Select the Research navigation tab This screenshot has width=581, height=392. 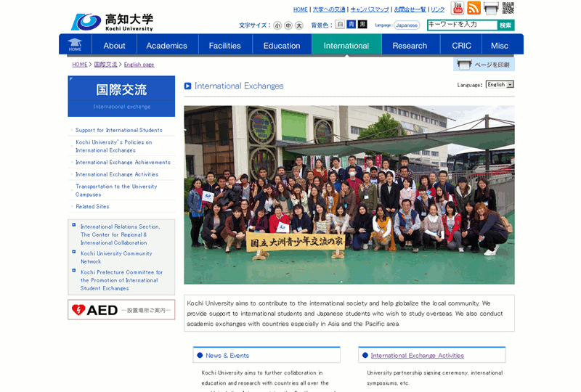[410, 45]
